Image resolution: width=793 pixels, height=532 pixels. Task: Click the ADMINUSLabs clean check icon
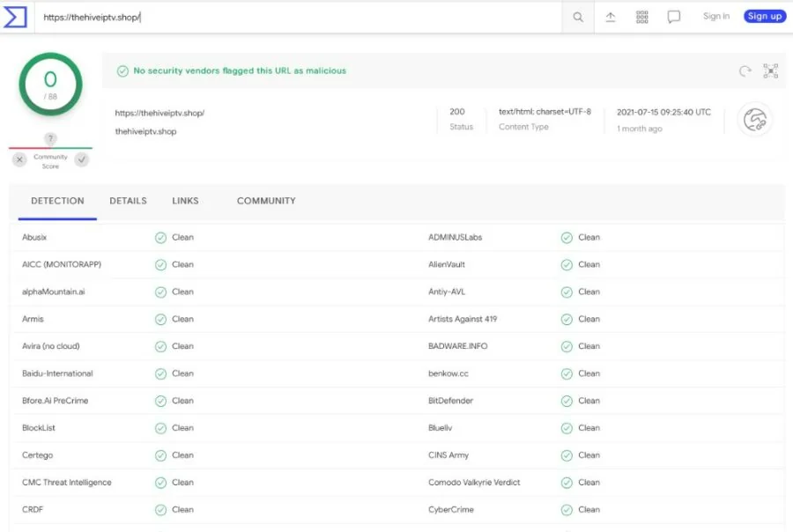567,238
